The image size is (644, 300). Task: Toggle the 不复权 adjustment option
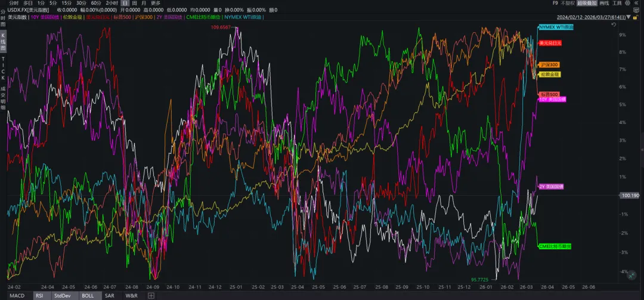[567, 3]
